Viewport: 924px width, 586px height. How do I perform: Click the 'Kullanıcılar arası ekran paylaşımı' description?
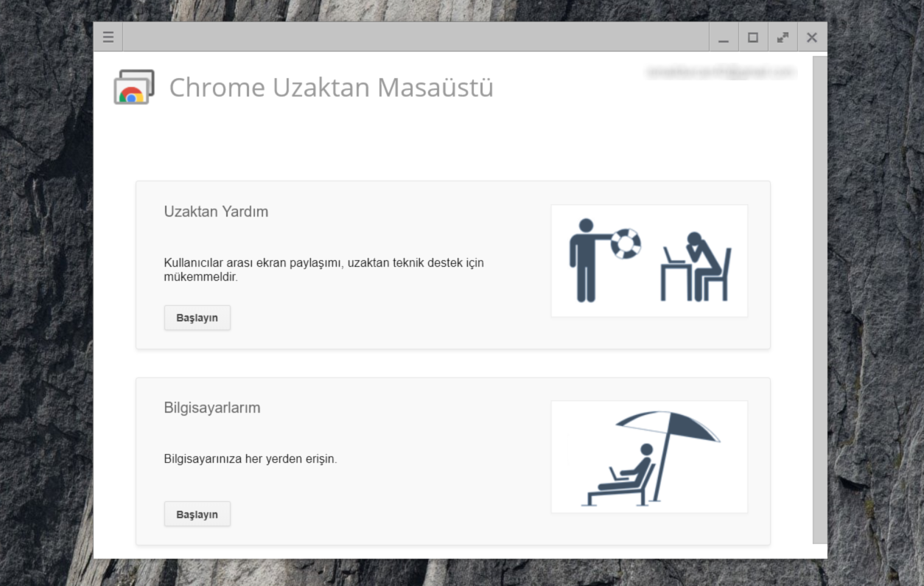(x=323, y=270)
